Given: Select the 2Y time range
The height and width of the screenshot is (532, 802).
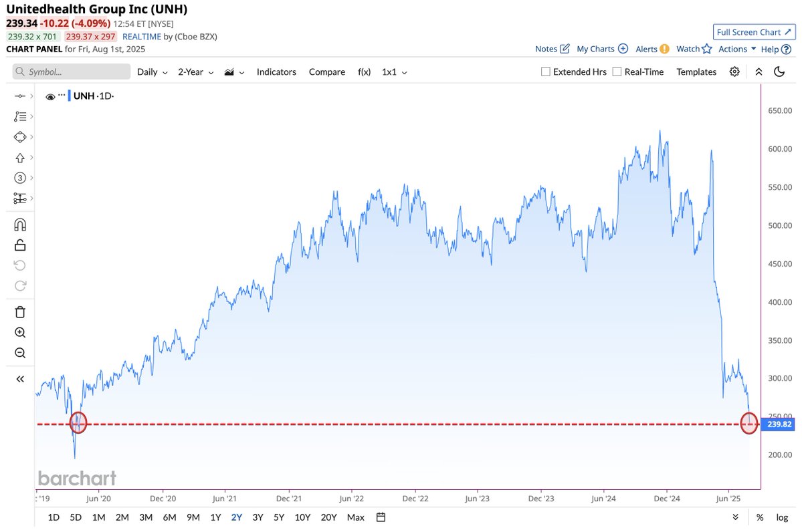Looking at the screenshot, I should click(236, 518).
